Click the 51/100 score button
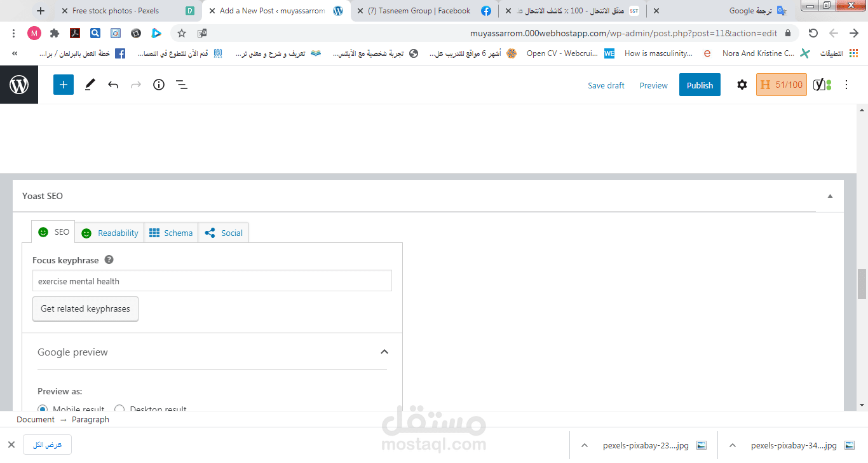 782,85
